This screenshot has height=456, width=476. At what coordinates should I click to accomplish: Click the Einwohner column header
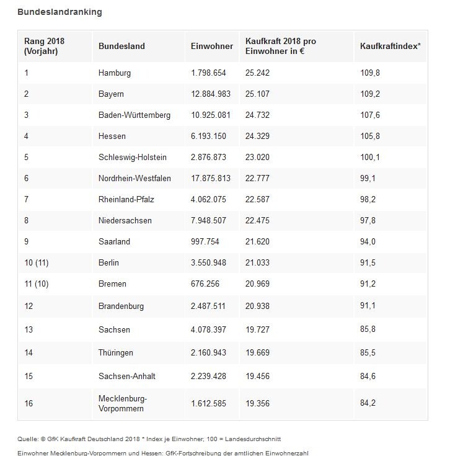[212, 46]
